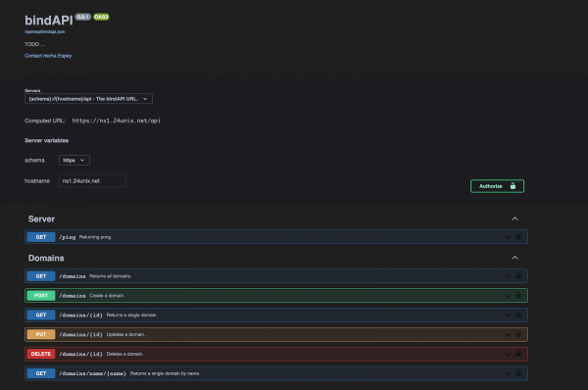
Task: Open the /openapi/bindapi.json link
Action: [45, 32]
